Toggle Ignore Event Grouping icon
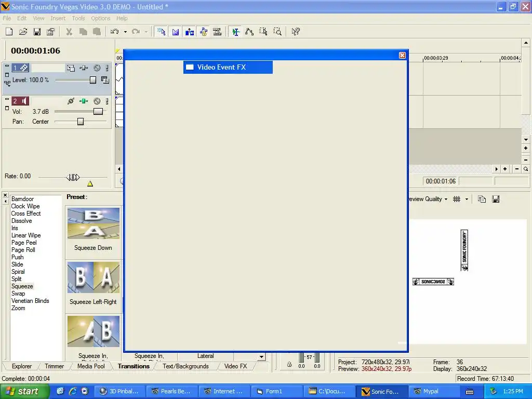This screenshot has width=532, height=399. coord(217,32)
